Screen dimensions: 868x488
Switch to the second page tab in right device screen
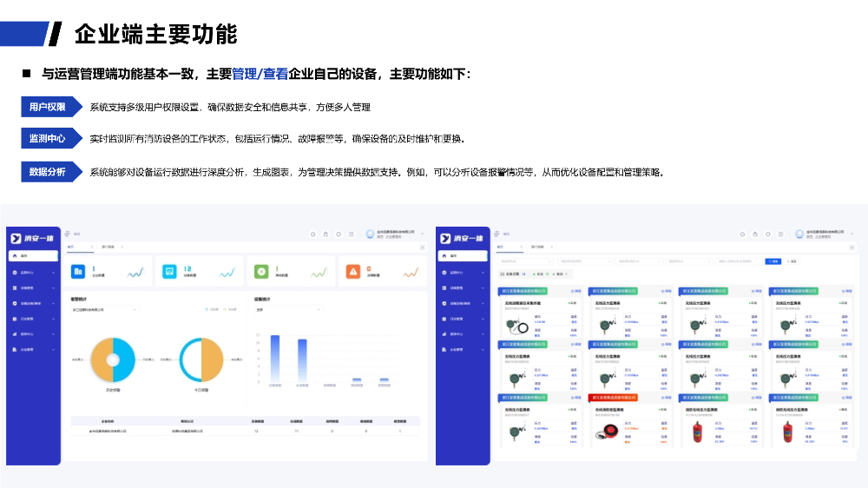pyautogui.click(x=537, y=247)
